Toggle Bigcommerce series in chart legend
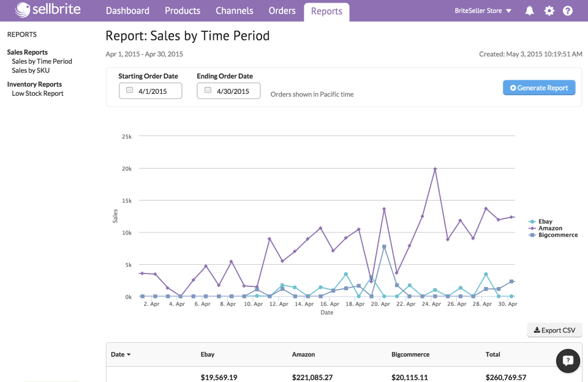Screen dimensions: 588x382 (557, 235)
